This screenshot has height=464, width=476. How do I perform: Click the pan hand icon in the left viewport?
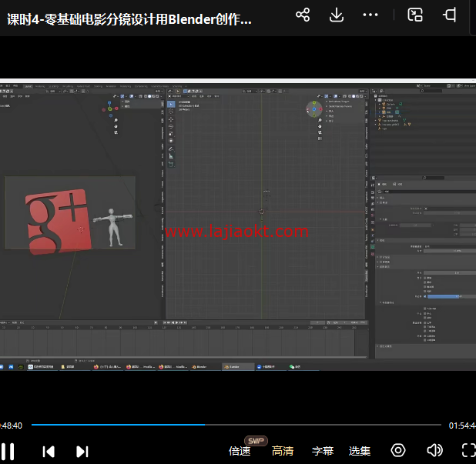coord(116,126)
